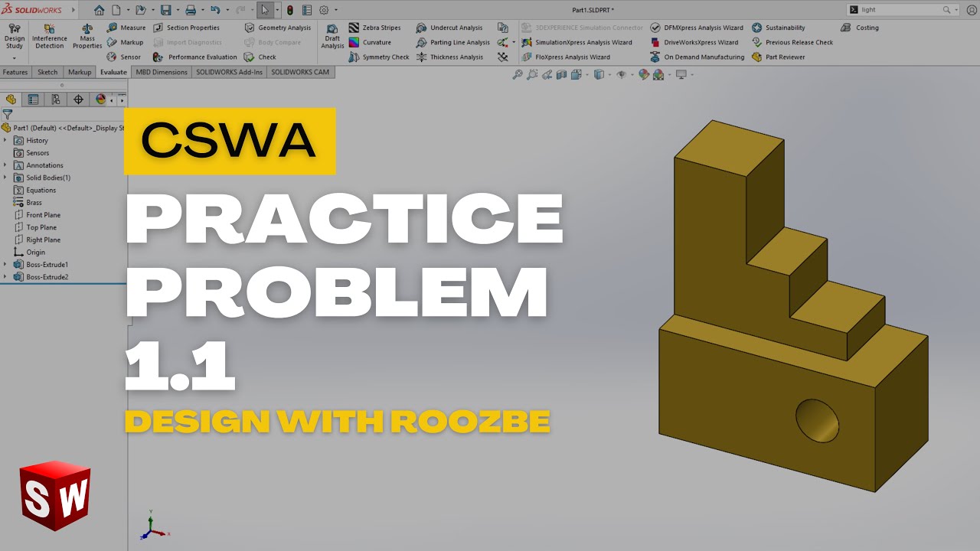Click the Markup tool in Evaluate ribbon
The image size is (980, 551).
click(125, 42)
